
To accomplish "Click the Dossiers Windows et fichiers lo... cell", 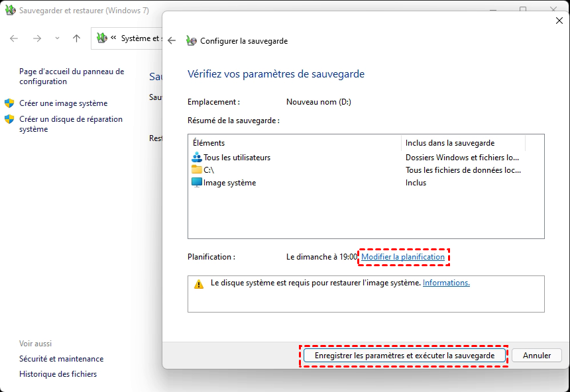I will [x=463, y=158].
